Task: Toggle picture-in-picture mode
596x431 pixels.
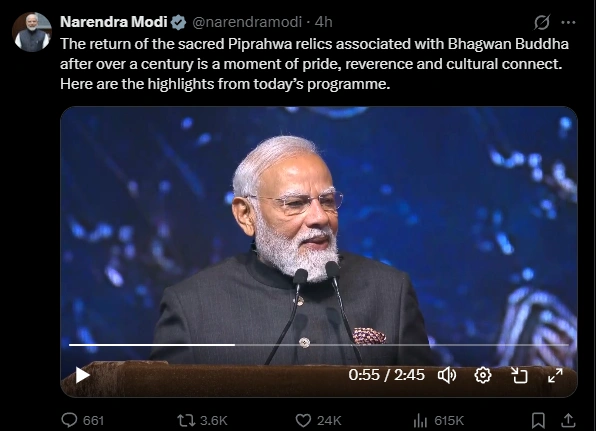Action: (519, 375)
